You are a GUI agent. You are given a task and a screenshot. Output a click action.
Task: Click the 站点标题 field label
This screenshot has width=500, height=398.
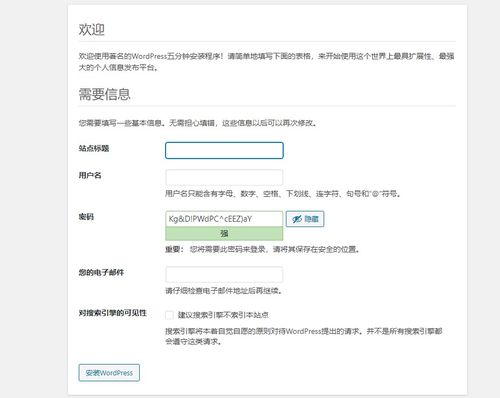[94, 148]
